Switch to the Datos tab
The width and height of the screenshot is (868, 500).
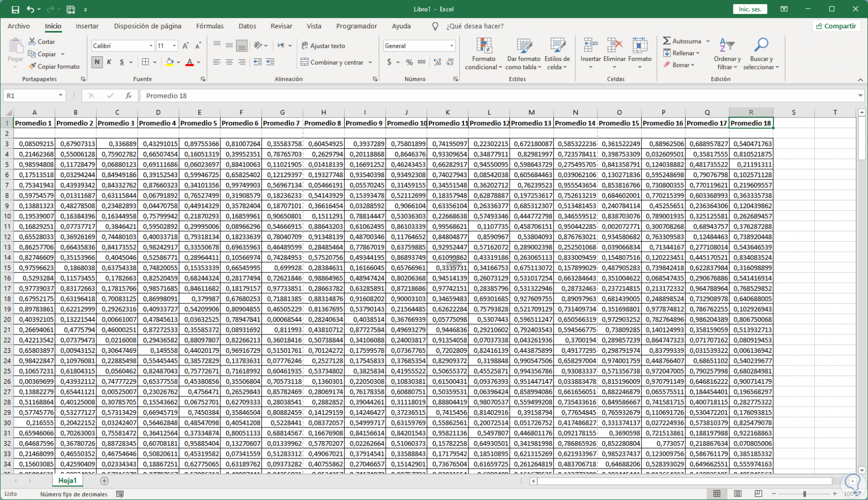[x=247, y=26]
